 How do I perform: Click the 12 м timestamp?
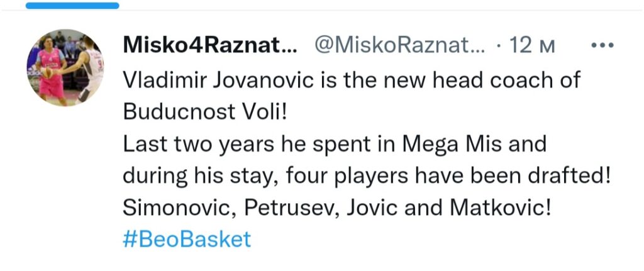pos(532,45)
